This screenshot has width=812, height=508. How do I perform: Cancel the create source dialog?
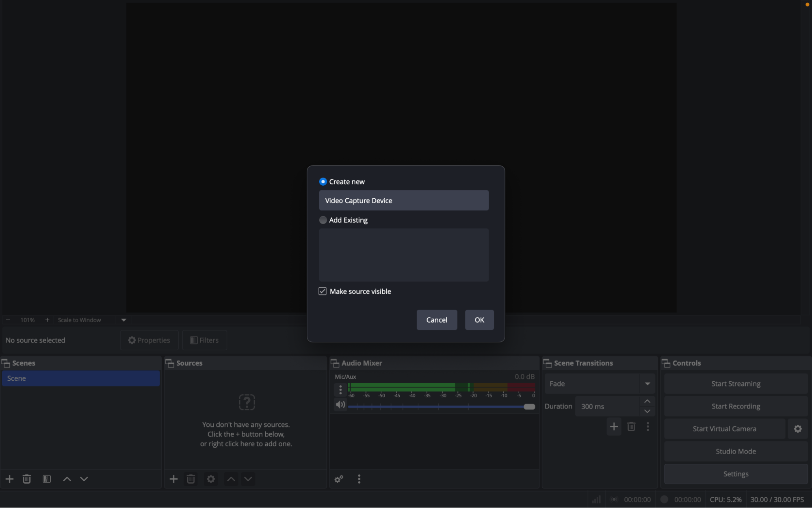tap(437, 320)
